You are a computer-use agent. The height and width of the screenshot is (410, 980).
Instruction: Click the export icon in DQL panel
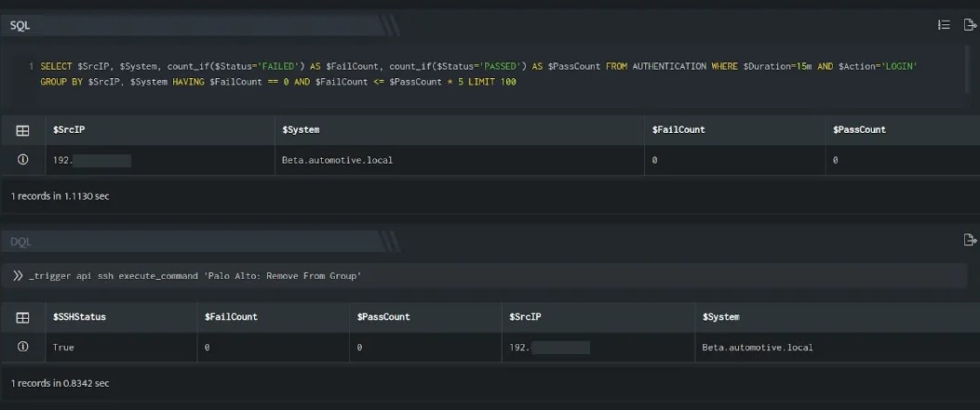tap(970, 240)
